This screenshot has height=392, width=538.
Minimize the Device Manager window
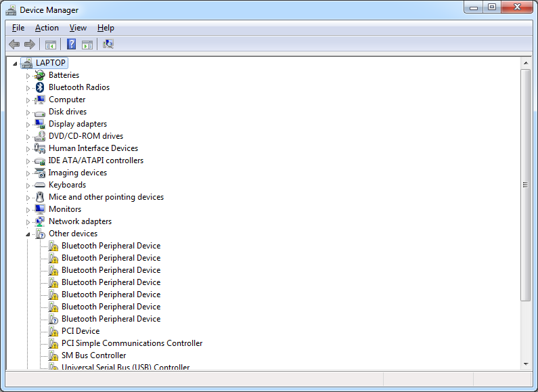(x=474, y=7)
